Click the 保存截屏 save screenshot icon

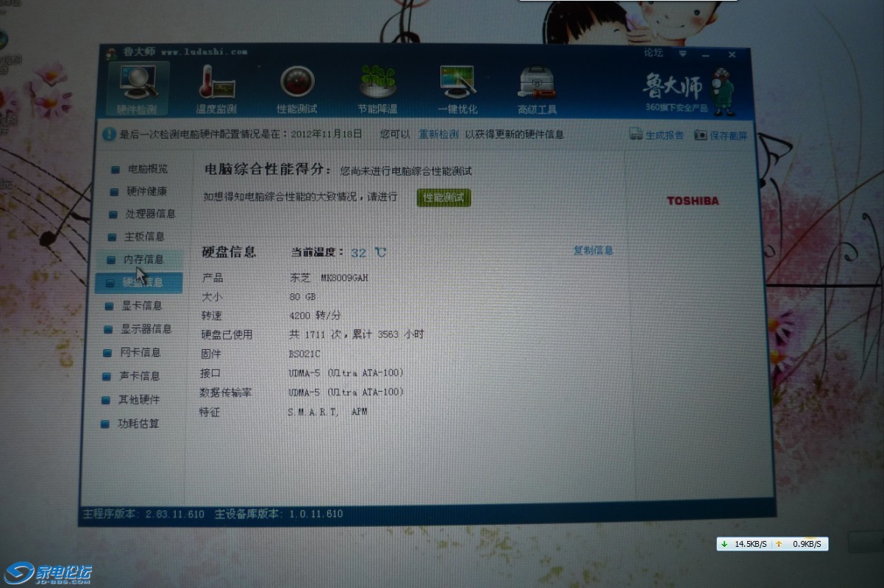700,135
